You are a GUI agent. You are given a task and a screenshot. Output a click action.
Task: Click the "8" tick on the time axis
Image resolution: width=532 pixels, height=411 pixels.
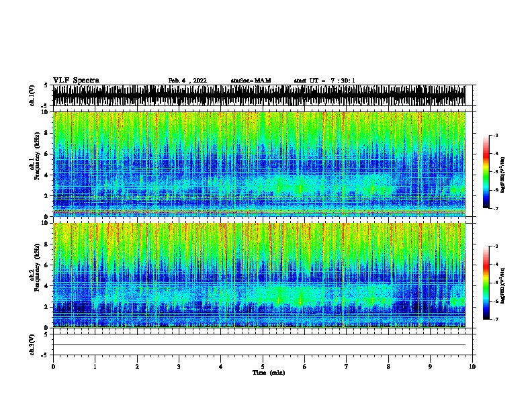pos(388,366)
